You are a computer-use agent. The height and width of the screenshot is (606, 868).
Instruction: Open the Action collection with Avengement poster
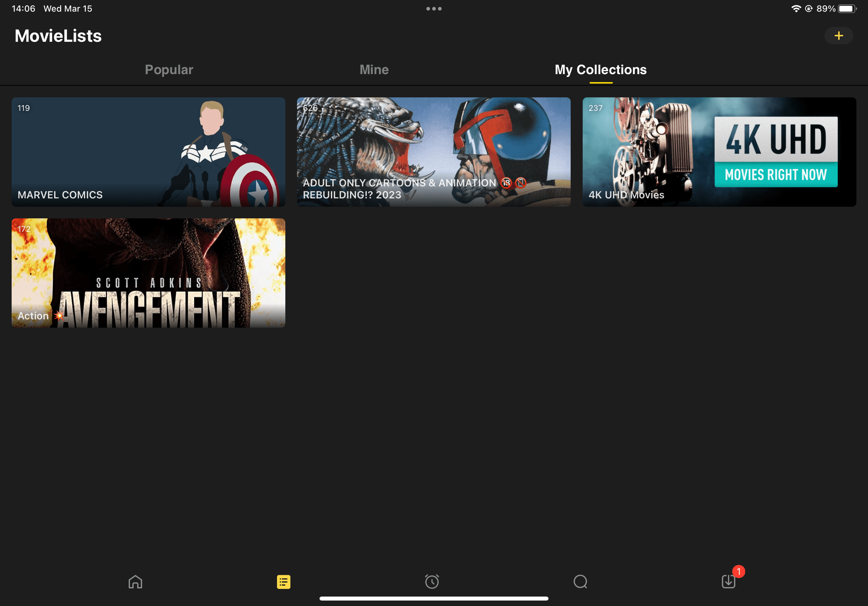pos(148,273)
